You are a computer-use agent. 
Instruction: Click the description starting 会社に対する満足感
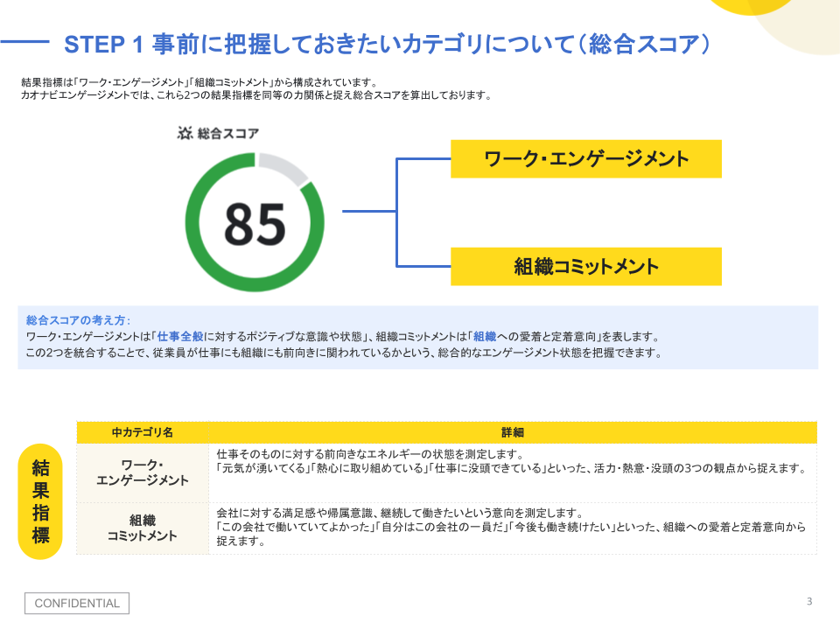coord(511,527)
